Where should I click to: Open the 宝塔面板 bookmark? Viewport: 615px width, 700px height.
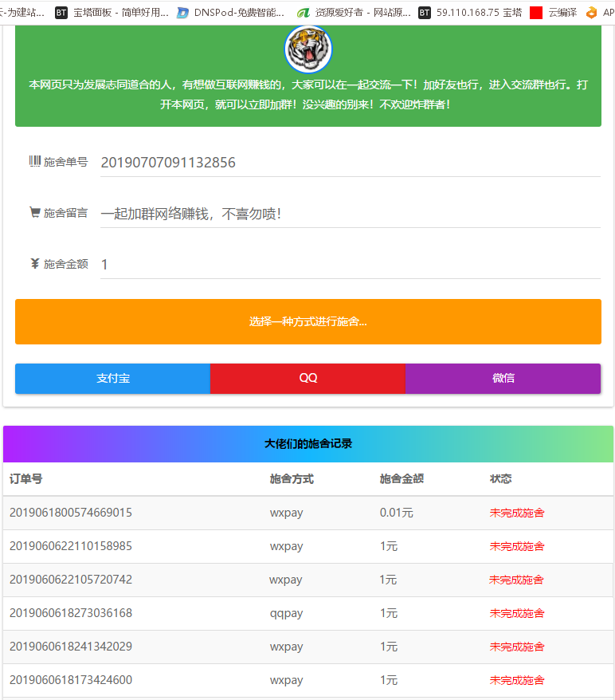(x=112, y=13)
